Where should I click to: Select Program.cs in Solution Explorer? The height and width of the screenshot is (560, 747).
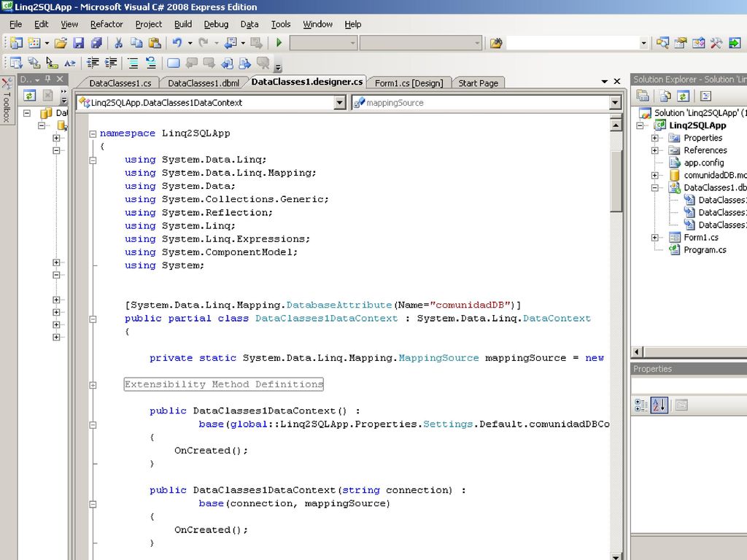[x=705, y=250]
